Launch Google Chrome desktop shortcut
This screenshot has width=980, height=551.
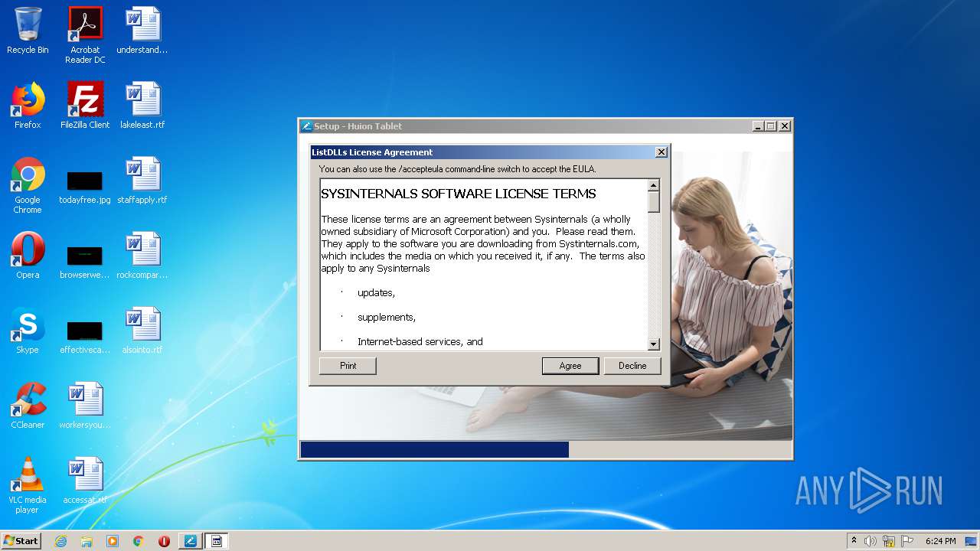(x=28, y=185)
